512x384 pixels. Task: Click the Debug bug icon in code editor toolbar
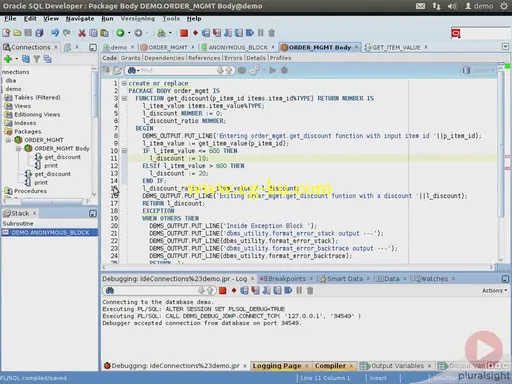click(284, 70)
